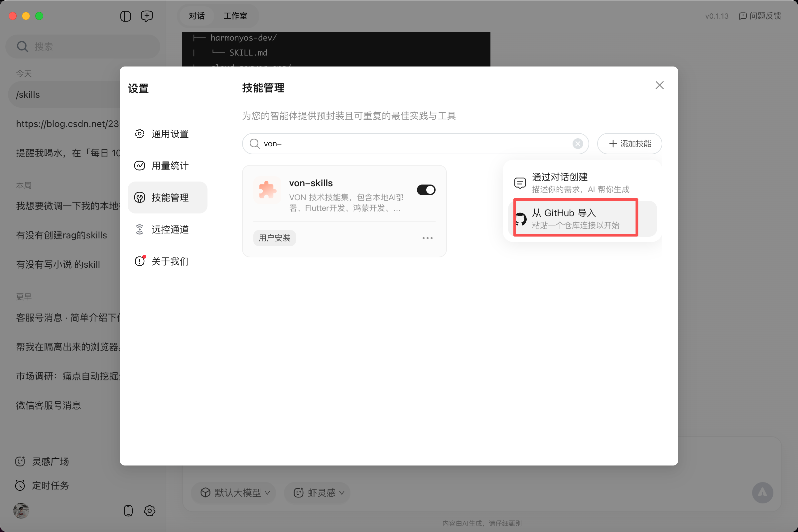Disable the von-skills toggle
Screen dimensions: 798x532
click(426, 190)
